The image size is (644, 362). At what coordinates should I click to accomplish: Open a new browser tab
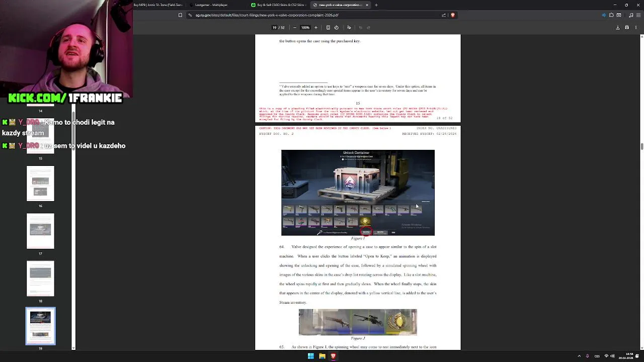point(376,5)
